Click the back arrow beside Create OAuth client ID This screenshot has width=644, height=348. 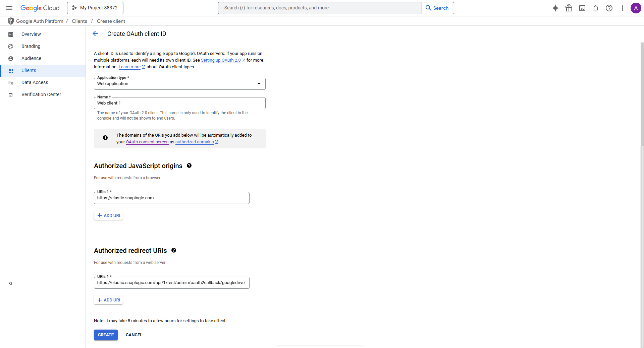pos(95,33)
